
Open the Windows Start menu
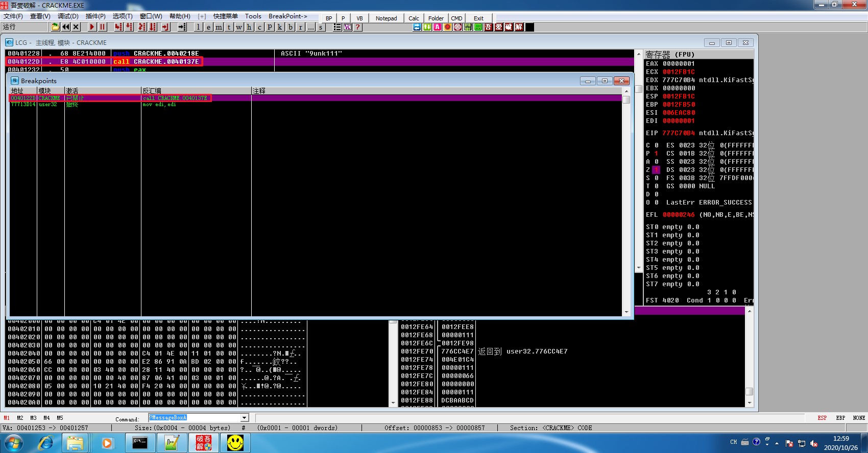click(14, 443)
